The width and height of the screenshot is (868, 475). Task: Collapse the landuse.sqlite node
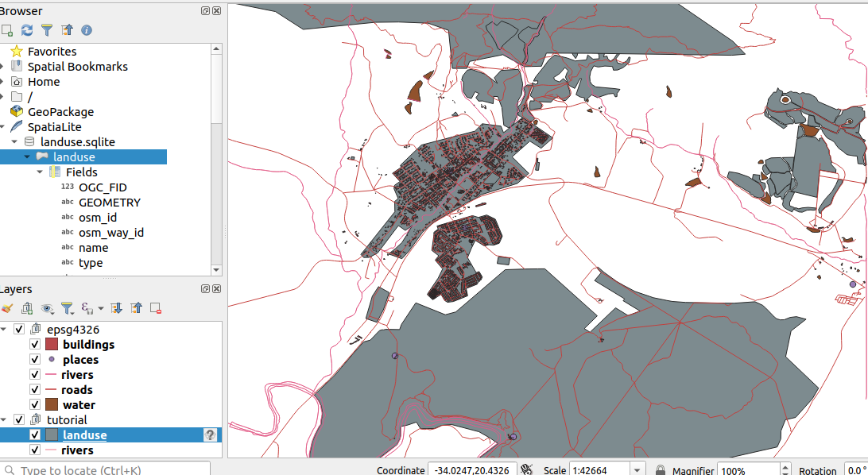(14, 142)
